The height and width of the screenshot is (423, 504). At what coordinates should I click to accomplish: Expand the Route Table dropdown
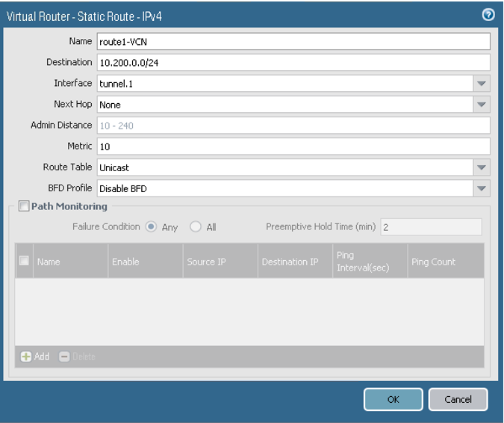(482, 167)
